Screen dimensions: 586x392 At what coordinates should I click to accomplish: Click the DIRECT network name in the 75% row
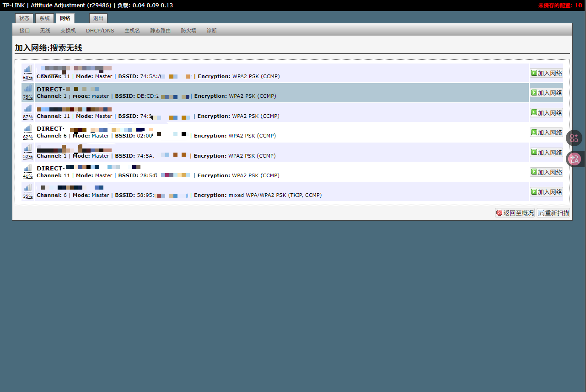pos(50,89)
